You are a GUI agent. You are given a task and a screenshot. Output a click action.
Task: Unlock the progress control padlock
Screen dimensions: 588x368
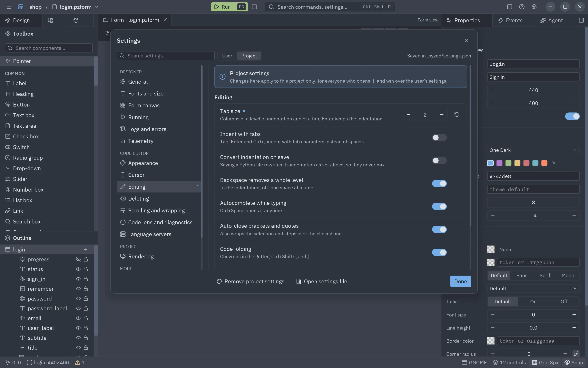pos(86,259)
